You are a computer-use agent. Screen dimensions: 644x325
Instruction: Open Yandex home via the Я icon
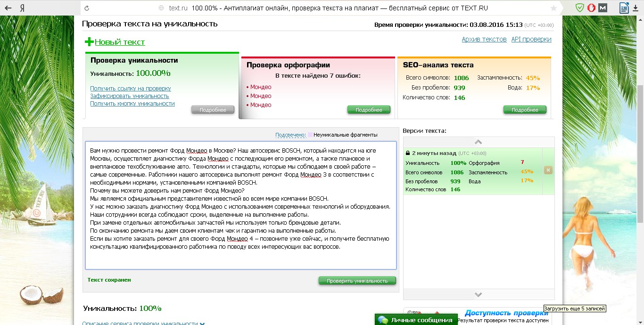(x=22, y=8)
